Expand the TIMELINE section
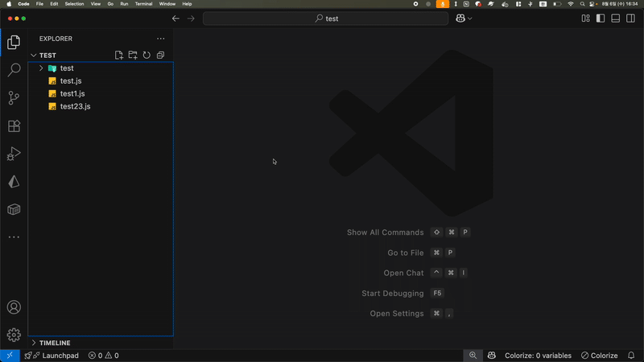This screenshot has width=644, height=362. pyautogui.click(x=34, y=343)
